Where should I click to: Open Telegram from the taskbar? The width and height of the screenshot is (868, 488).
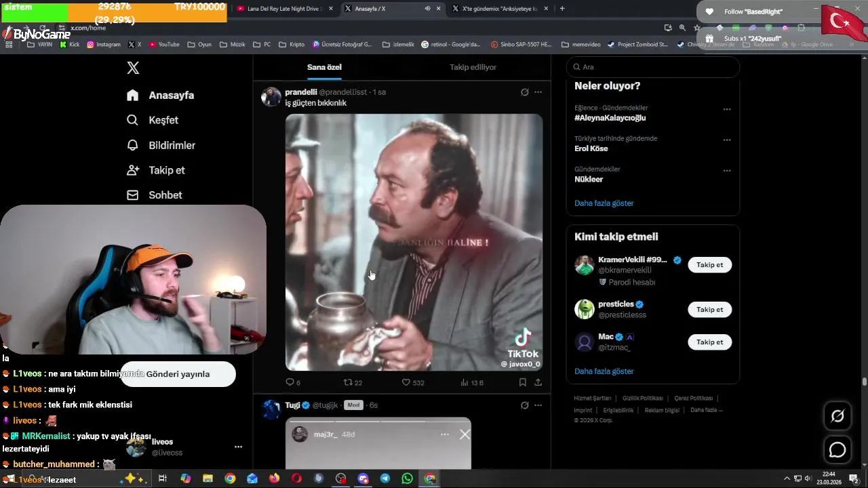pyautogui.click(x=385, y=479)
